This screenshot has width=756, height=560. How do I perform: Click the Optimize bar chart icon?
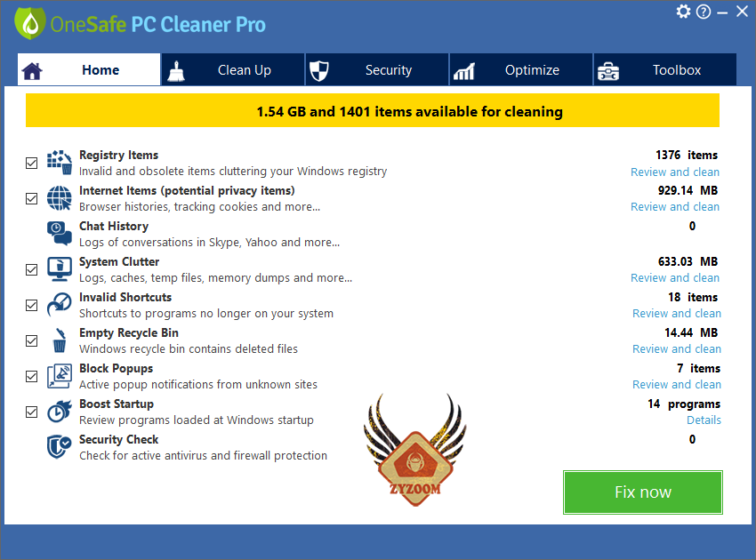[x=463, y=71]
